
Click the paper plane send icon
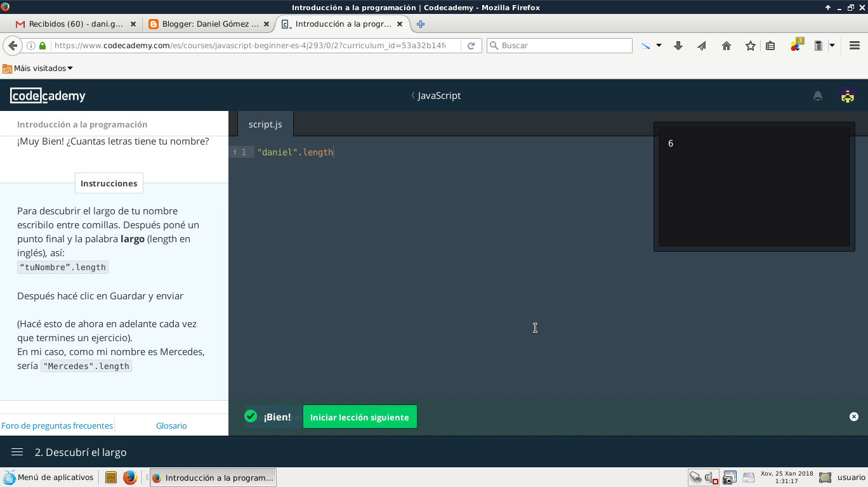pyautogui.click(x=702, y=46)
